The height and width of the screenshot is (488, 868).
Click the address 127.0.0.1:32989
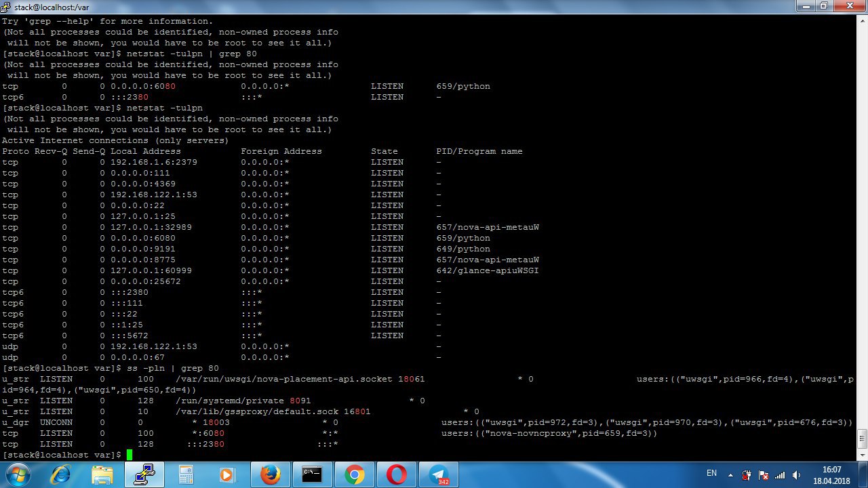(x=151, y=228)
